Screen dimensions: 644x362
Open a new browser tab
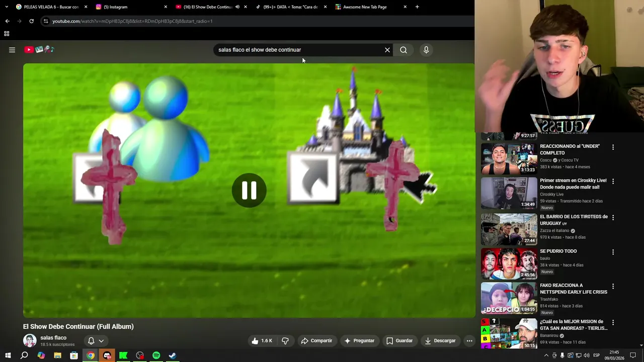pyautogui.click(x=417, y=7)
